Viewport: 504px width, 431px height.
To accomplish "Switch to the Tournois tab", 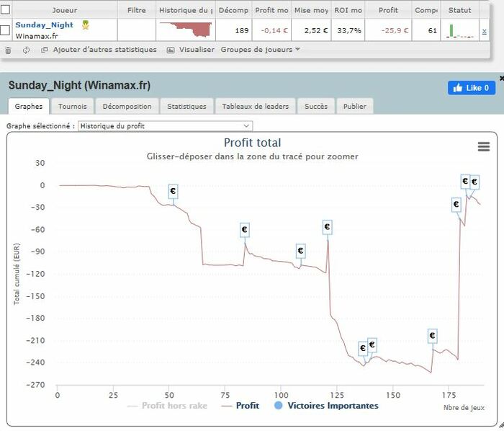I will (73, 106).
